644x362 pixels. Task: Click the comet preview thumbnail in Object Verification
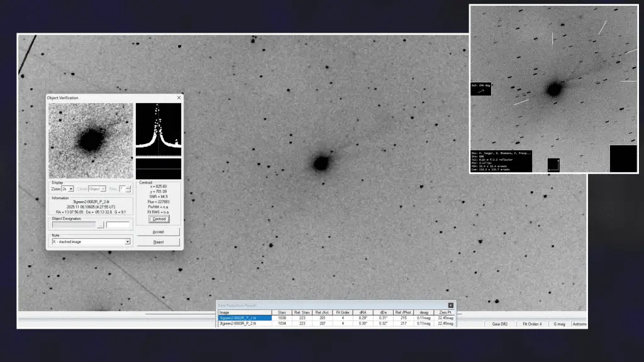coord(89,141)
